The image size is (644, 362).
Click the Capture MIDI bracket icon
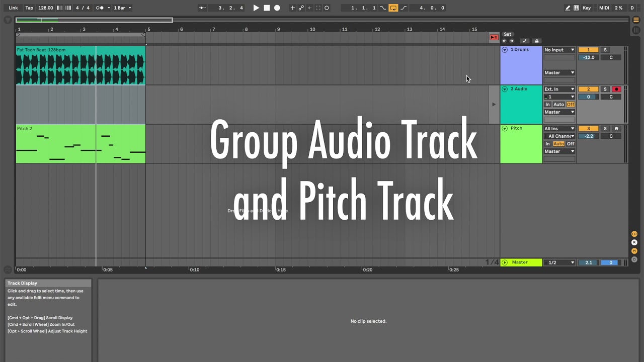pyautogui.click(x=318, y=8)
